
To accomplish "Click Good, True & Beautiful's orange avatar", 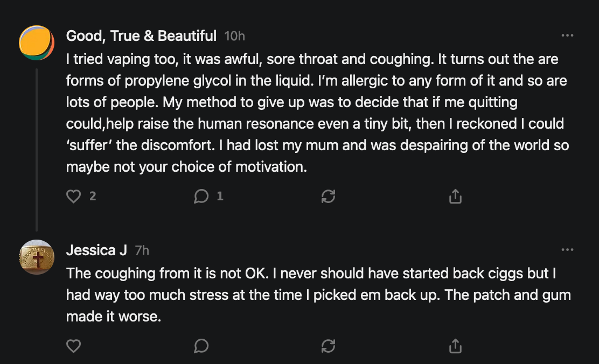I will click(x=37, y=43).
